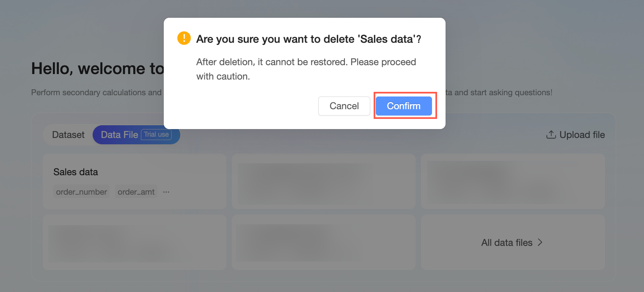Open the All data files link
Image resolution: width=644 pixels, height=292 pixels.
506,242
